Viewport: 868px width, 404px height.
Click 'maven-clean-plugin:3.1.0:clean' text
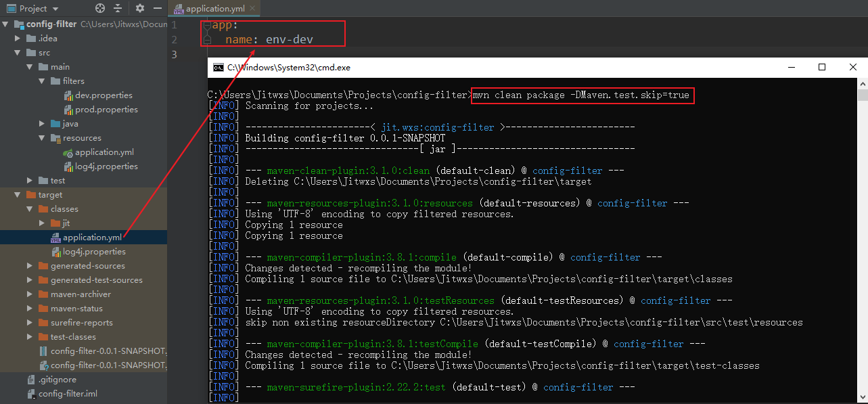tap(348, 171)
